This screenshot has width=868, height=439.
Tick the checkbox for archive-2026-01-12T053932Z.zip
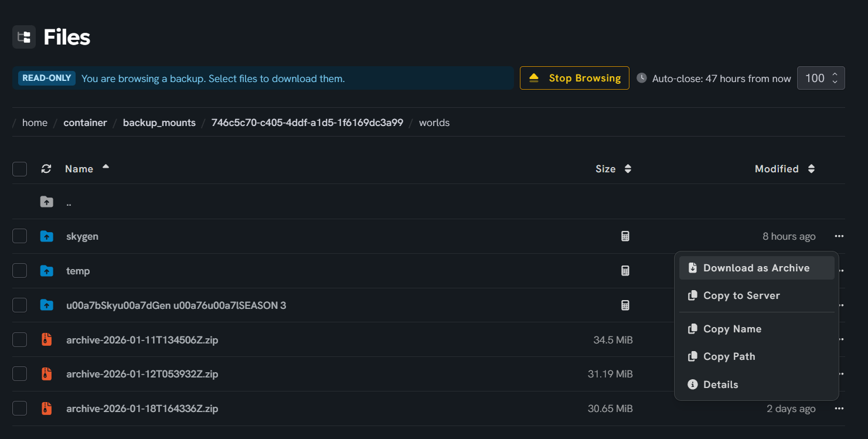[20, 374]
